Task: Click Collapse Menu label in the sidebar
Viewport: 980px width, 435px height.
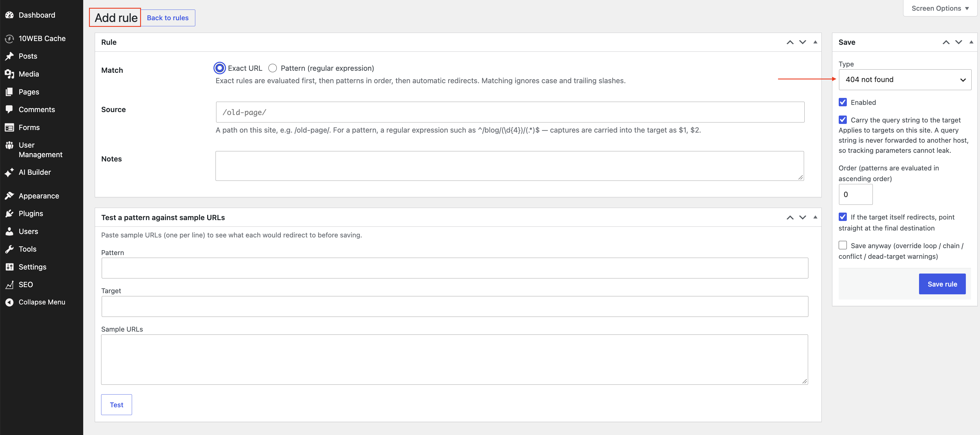Action: [42, 302]
